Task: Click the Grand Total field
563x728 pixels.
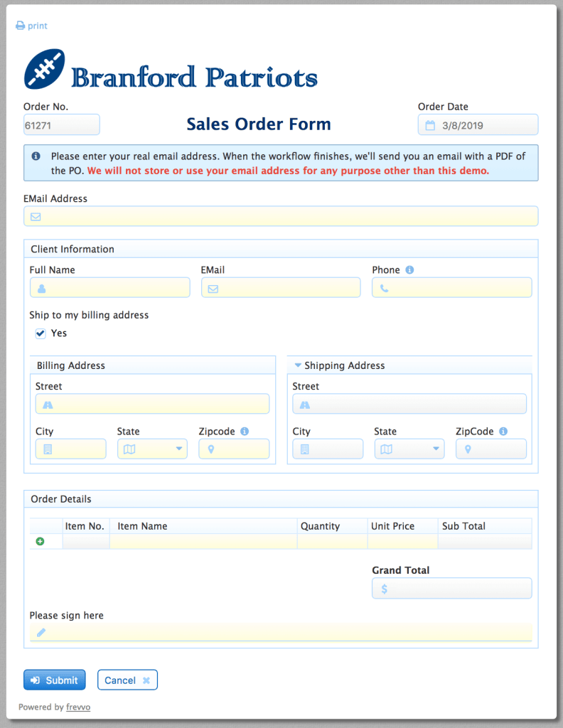Action: [452, 588]
